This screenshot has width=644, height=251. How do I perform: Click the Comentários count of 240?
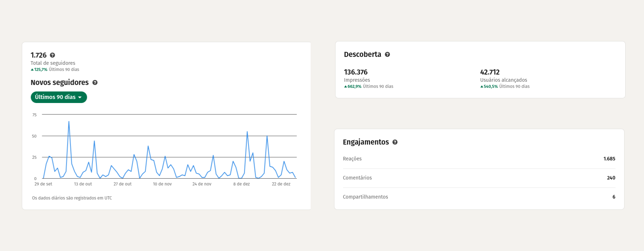coord(611,178)
